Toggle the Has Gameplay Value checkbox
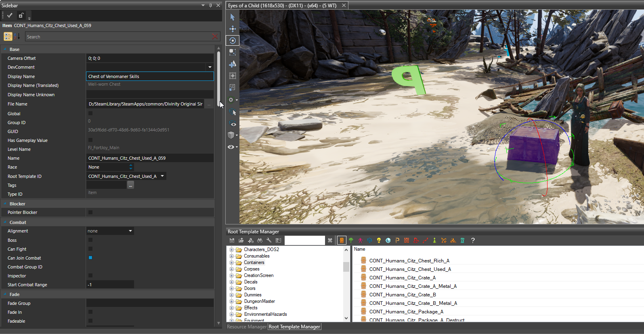The height and width of the screenshot is (334, 644). pos(90,140)
